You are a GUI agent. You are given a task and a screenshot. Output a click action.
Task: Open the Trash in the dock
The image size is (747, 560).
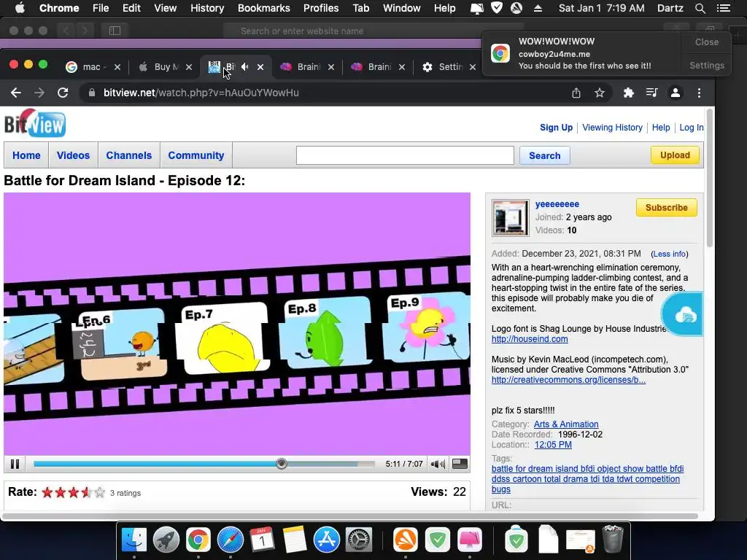tap(613, 539)
